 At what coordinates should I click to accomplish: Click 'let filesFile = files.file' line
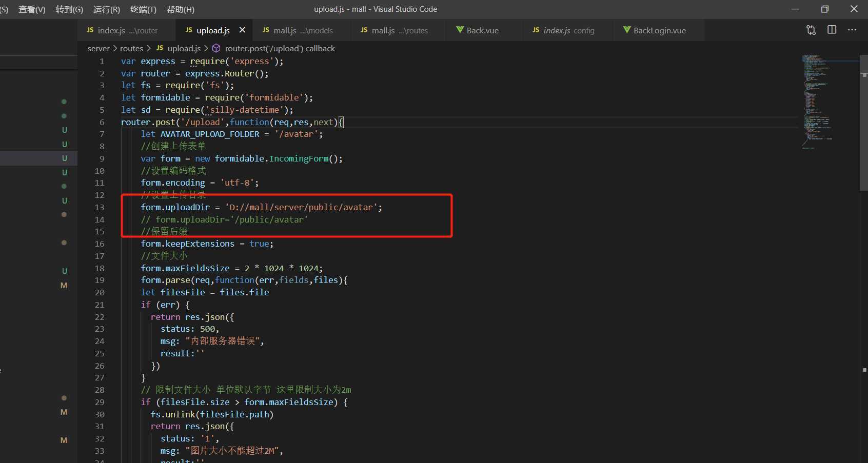pyautogui.click(x=205, y=292)
